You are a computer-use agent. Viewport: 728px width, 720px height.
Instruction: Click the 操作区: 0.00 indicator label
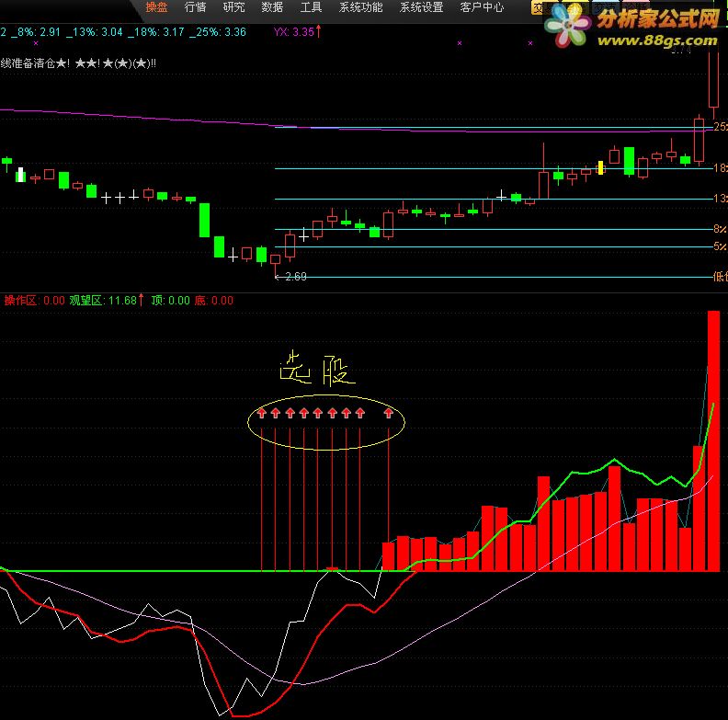pos(34,301)
